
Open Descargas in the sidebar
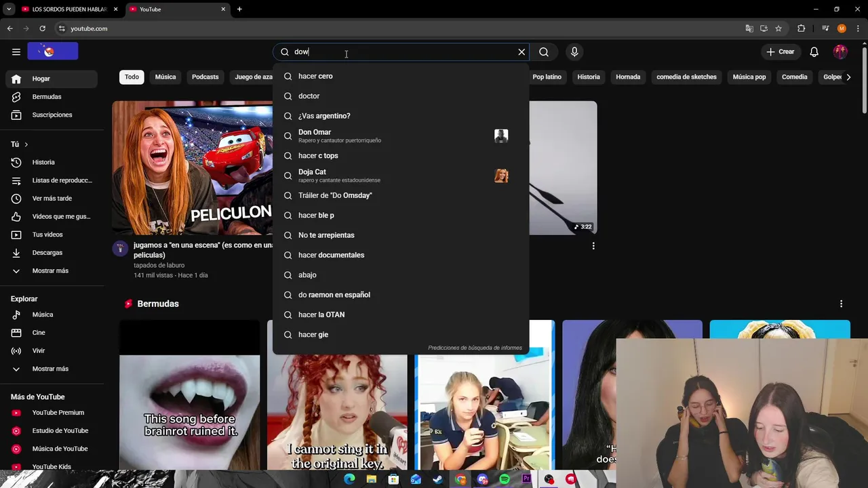(52, 253)
